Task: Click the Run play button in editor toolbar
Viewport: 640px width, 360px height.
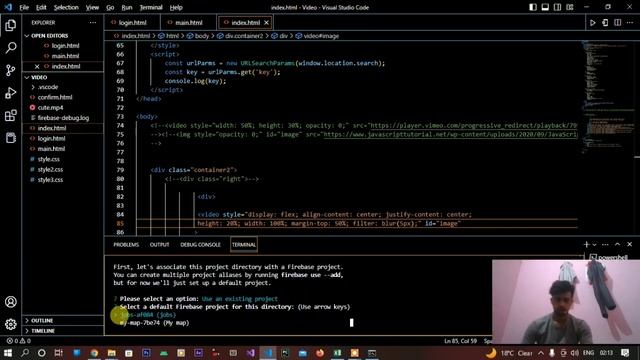Action: click(592, 23)
